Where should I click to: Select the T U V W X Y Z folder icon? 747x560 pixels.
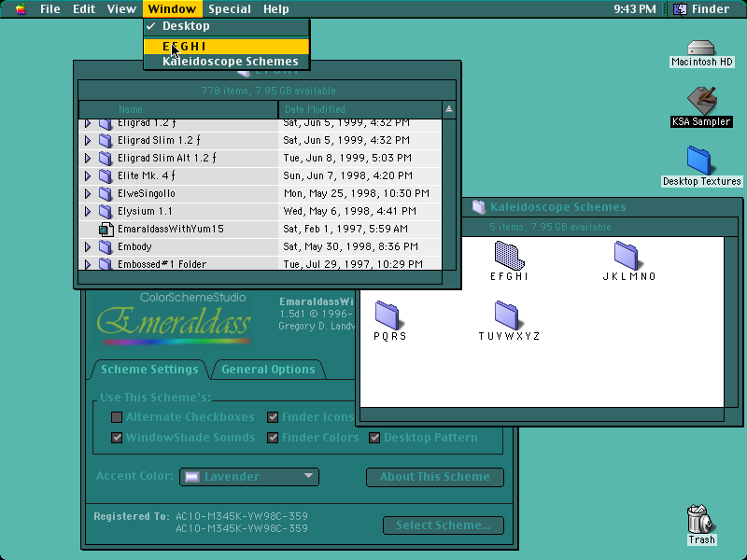507,315
